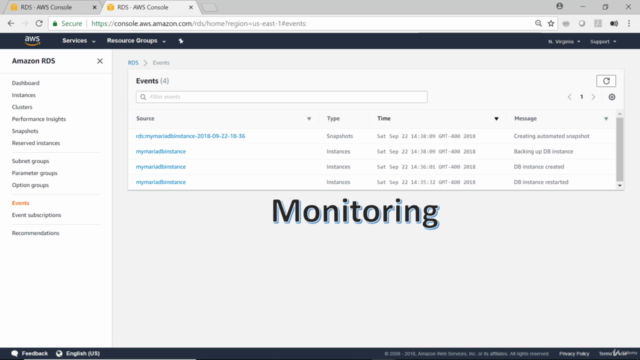Screen dimensions: 640x360
Task: Open a new browser tab
Action: point(210,8)
